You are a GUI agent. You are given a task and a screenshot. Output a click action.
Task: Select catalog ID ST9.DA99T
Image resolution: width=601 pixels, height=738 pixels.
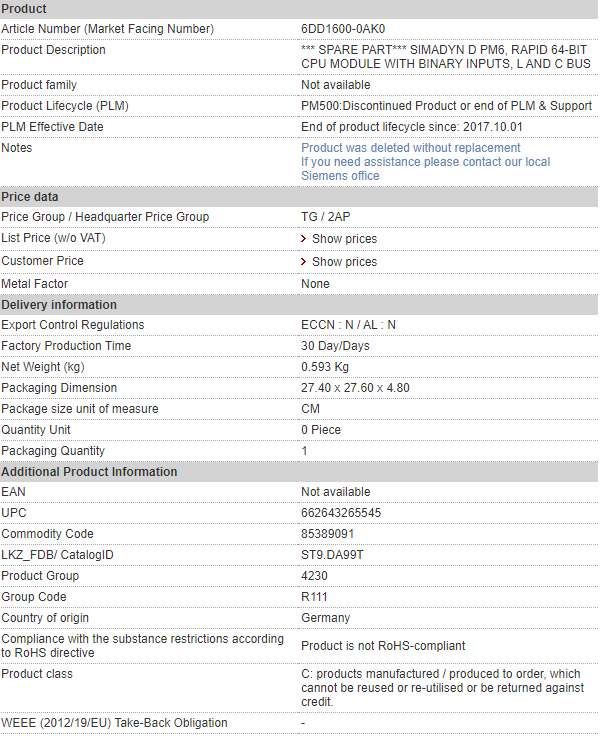(x=332, y=555)
